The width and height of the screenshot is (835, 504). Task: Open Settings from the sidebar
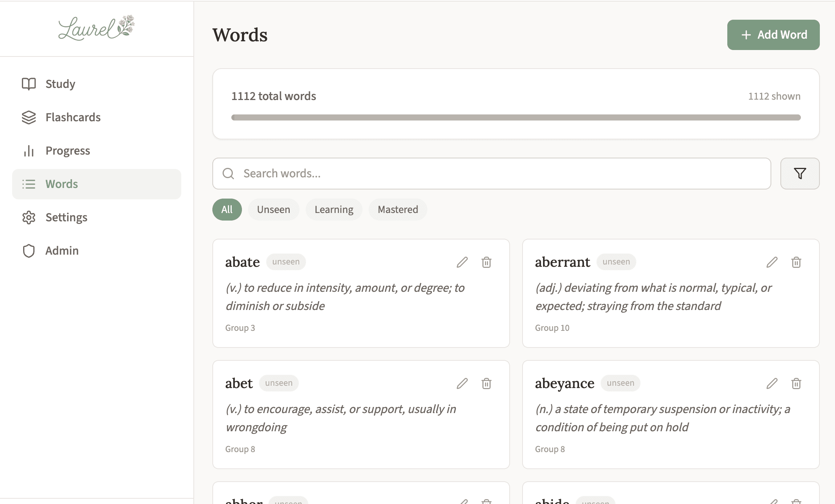coord(66,217)
